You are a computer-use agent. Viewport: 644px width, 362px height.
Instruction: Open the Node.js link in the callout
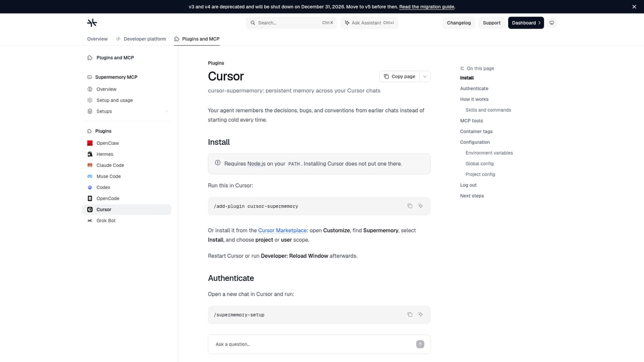tap(256, 163)
